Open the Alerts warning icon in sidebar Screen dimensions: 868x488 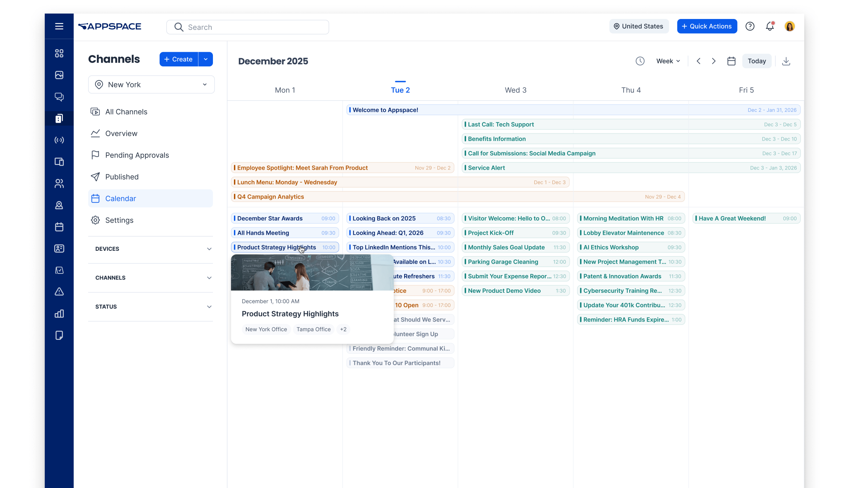point(59,291)
